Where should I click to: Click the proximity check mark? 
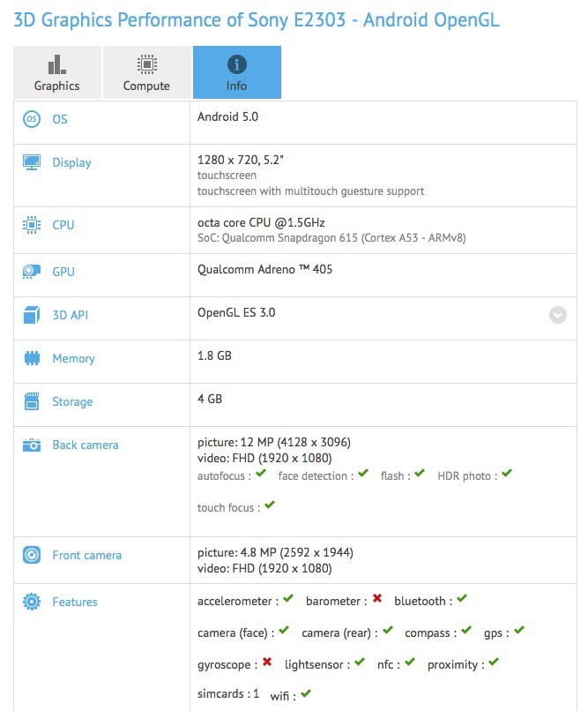pos(494,662)
